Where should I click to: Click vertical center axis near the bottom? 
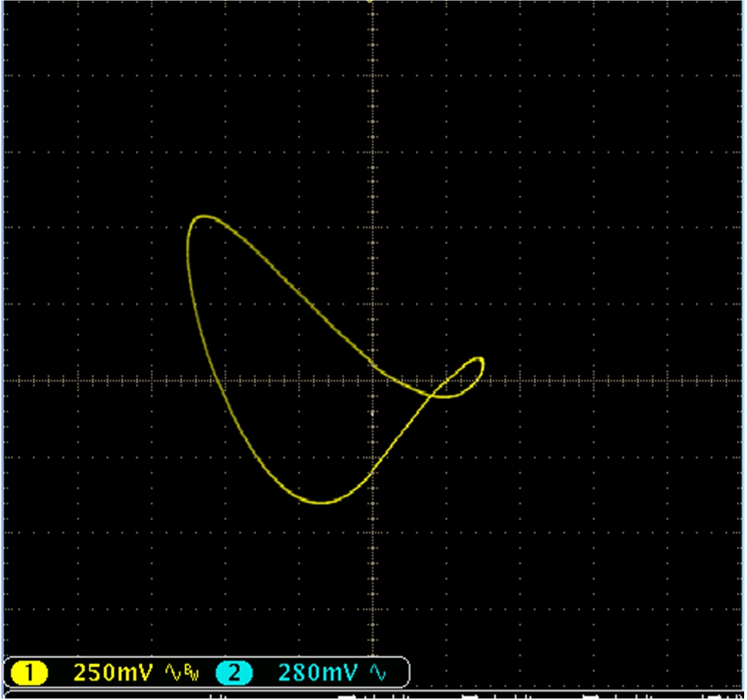372,640
